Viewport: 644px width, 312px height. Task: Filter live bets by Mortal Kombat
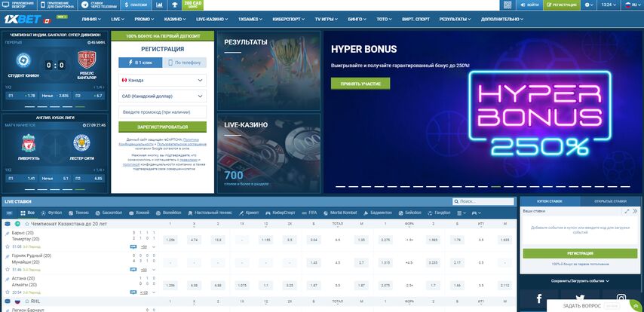[340, 213]
